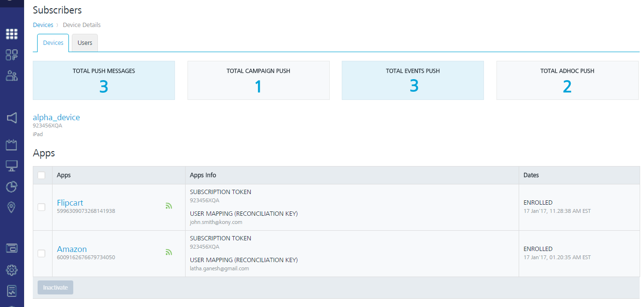The height and width of the screenshot is (307, 644).
Task: Open the Reports pie chart sidebar icon
Action: pyautogui.click(x=12, y=186)
